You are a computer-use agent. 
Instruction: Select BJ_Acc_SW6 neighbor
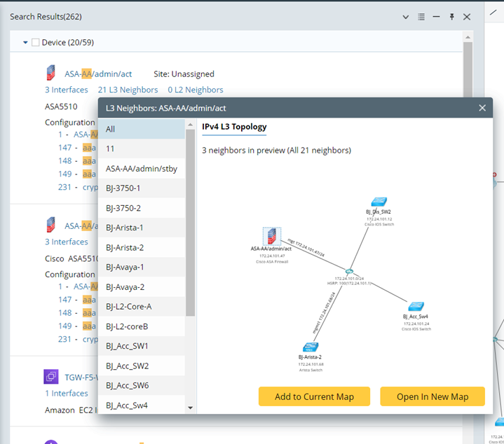[x=142, y=386]
